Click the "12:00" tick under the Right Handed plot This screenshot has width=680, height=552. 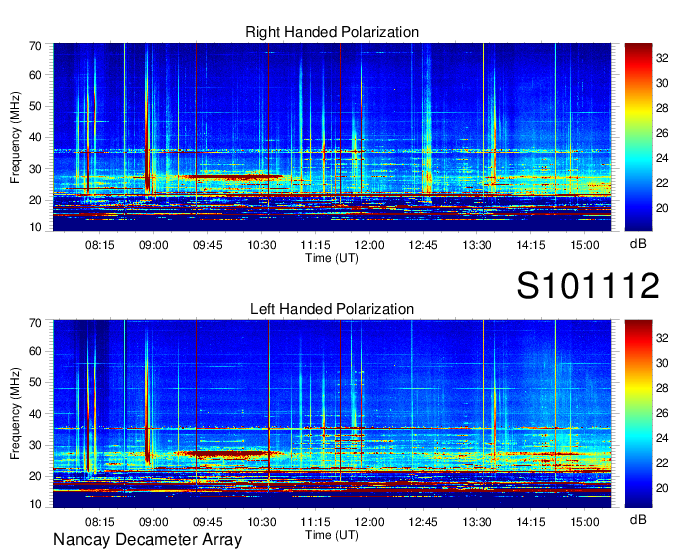369,245
